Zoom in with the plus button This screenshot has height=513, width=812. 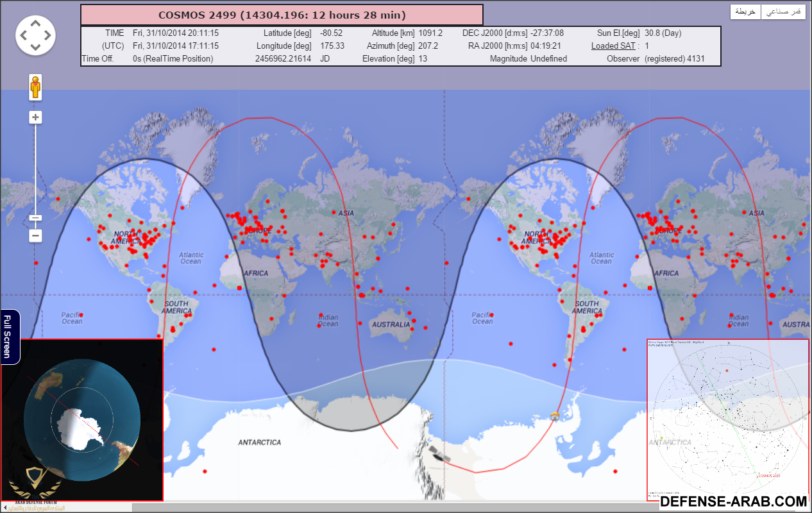[35, 117]
